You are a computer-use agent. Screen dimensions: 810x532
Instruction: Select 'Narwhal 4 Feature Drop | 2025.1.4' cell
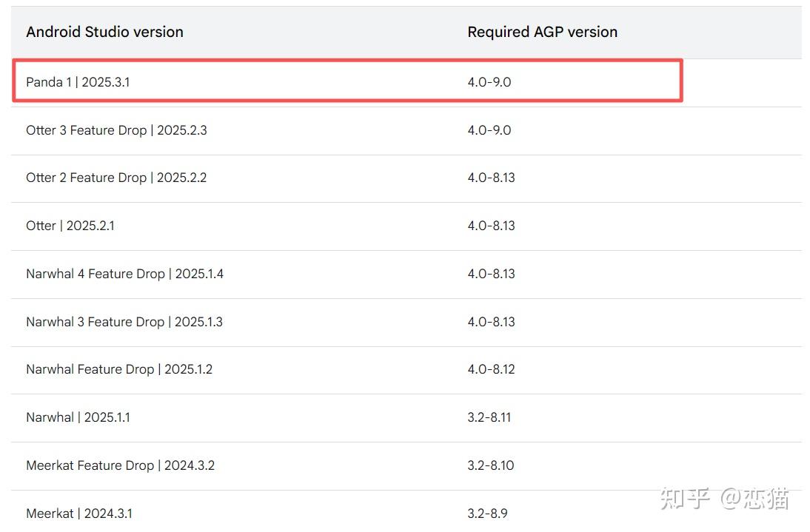click(x=124, y=274)
